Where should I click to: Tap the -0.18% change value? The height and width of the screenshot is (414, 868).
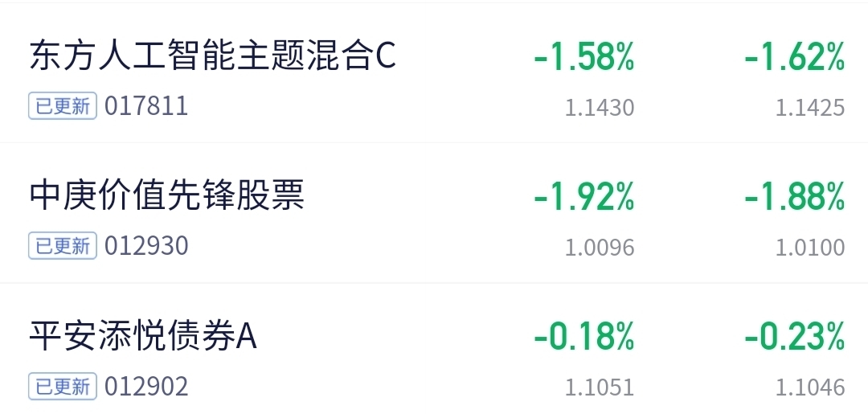(584, 337)
